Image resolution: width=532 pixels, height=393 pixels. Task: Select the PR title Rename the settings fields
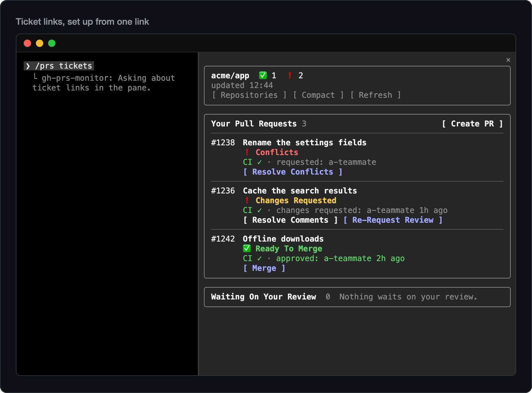pos(304,143)
